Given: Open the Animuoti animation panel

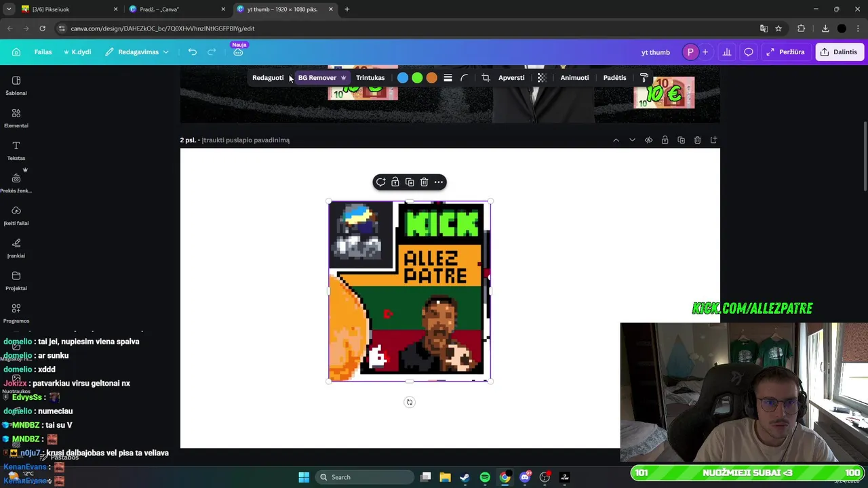Looking at the screenshot, I should click(x=574, y=78).
